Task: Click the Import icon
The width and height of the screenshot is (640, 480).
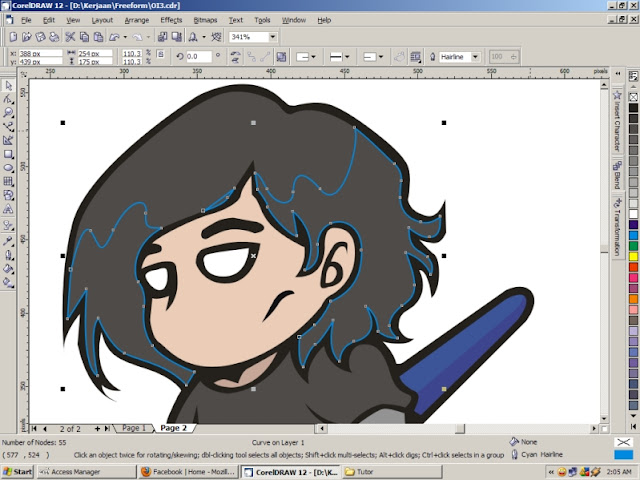Action: (162, 37)
